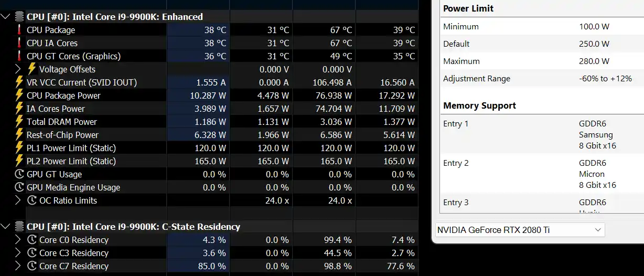Click the chip icon of CPU Enhanced section

pos(19,17)
